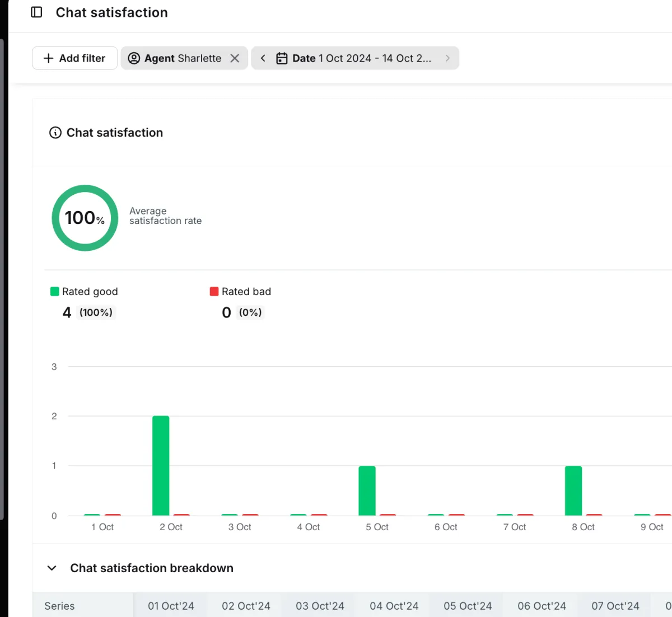Screen dimensions: 672x617
Task: Open the calendar date picker icon
Action: pyautogui.click(x=282, y=58)
